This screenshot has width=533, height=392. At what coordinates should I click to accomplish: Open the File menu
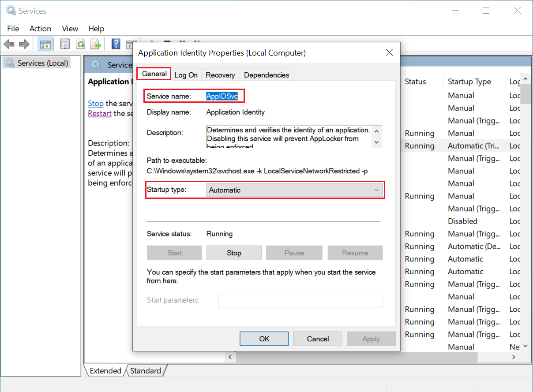click(13, 29)
